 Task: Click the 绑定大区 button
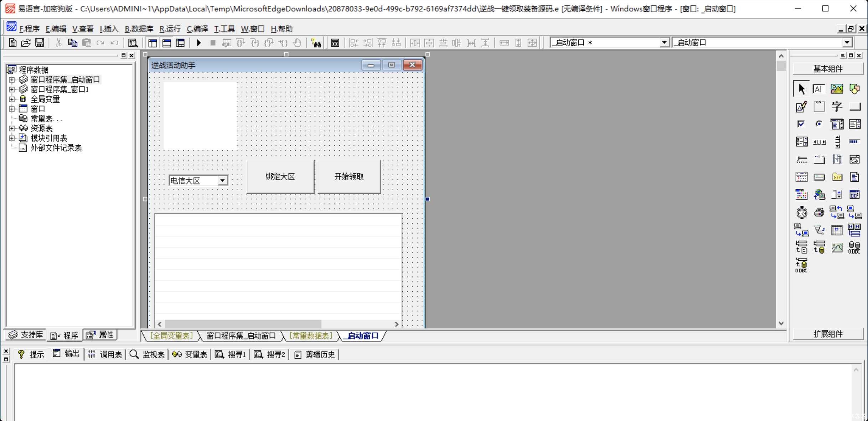coord(280,177)
